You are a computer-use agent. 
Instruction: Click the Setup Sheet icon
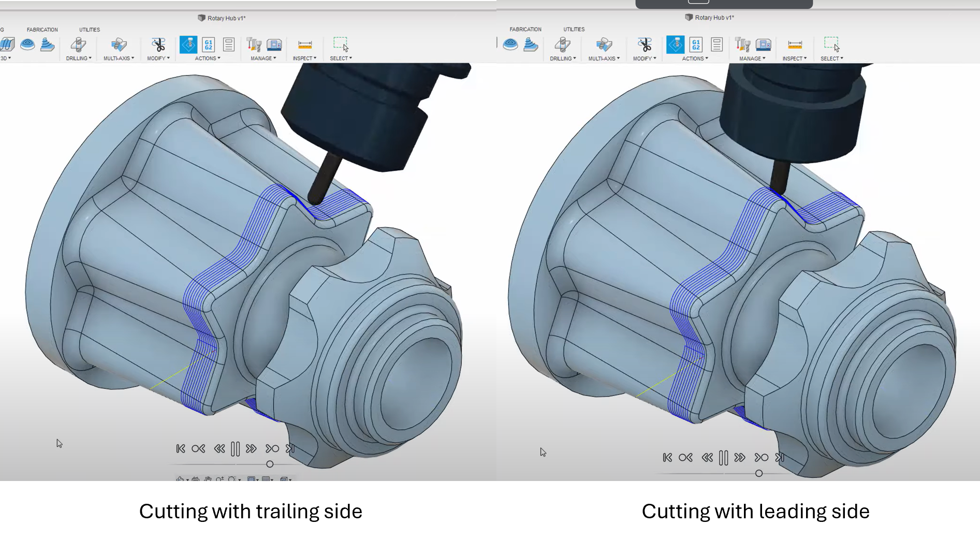pyautogui.click(x=228, y=45)
